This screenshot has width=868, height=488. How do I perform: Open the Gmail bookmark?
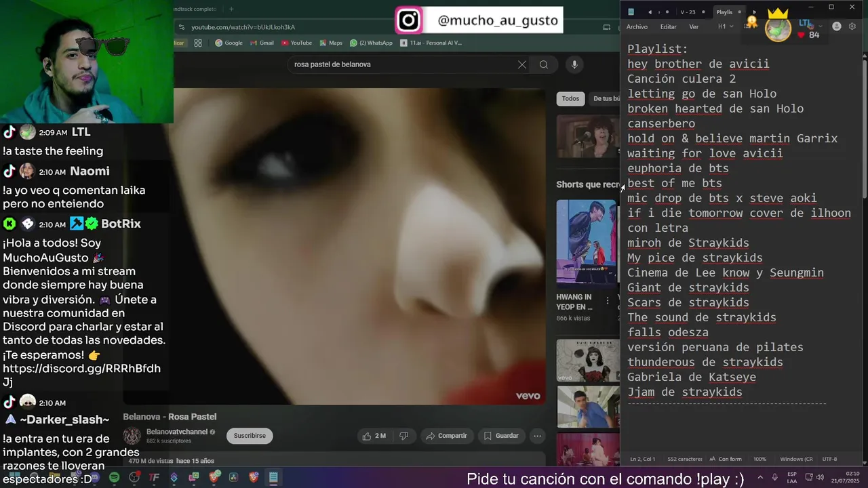262,43
